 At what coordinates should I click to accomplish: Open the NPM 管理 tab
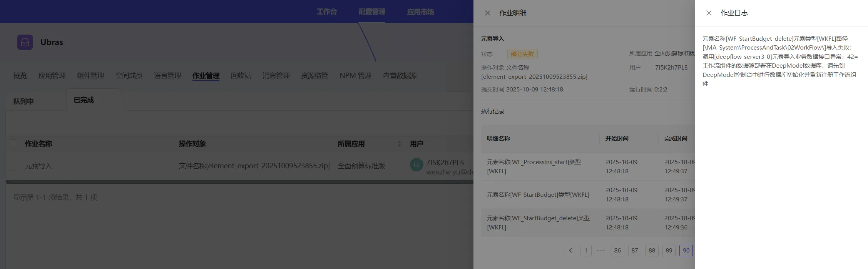coord(355,76)
